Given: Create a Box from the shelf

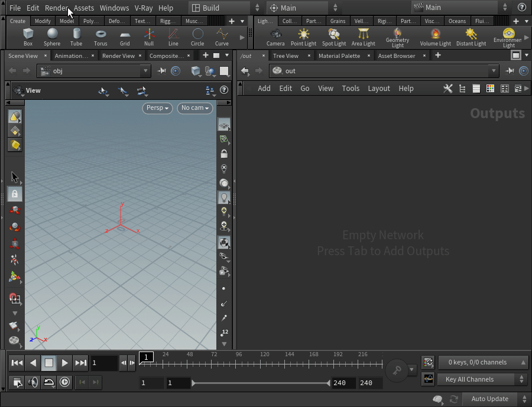Looking at the screenshot, I should click(28, 37).
